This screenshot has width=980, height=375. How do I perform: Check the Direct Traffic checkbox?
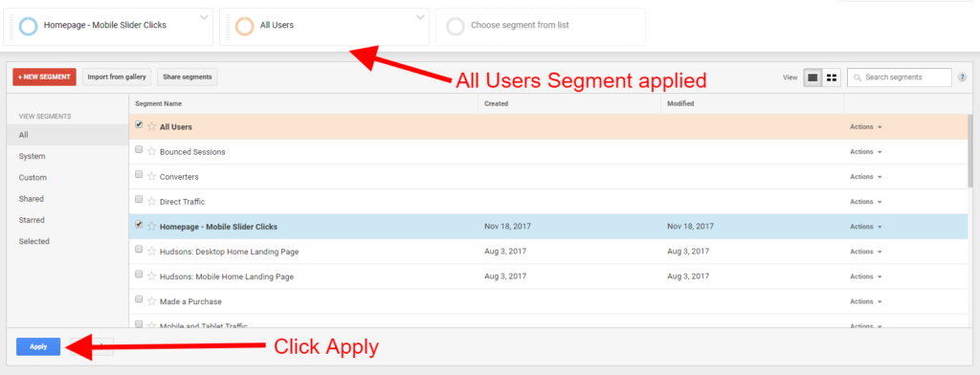tap(139, 199)
